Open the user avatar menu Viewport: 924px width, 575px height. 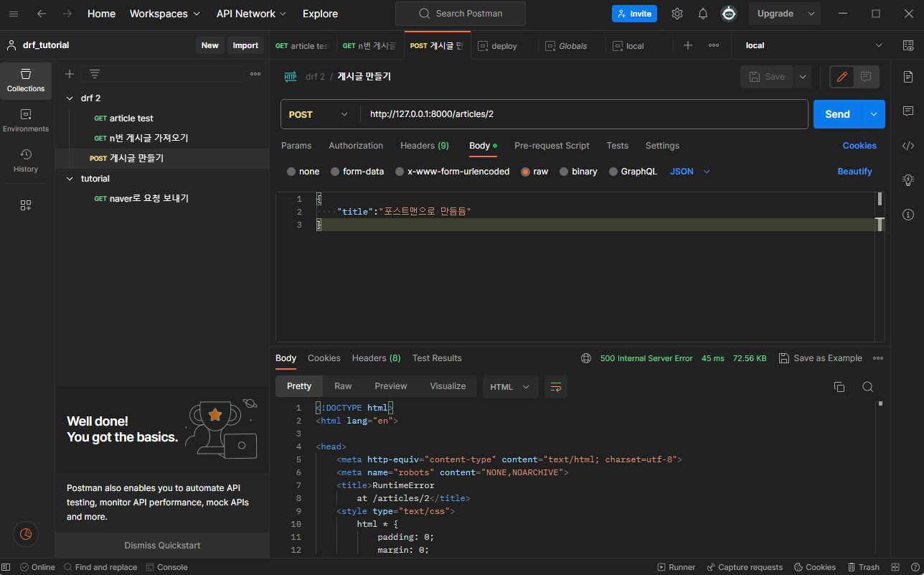coord(729,14)
